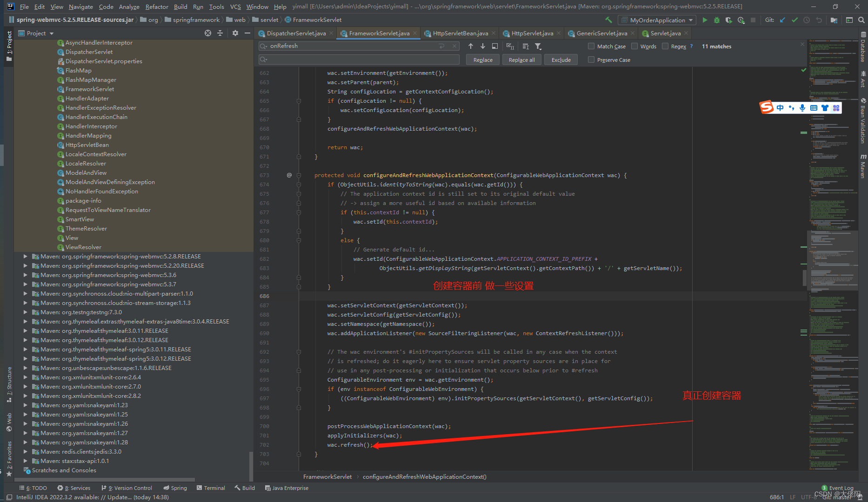Open the Refactor menu
The image size is (868, 502).
pos(157,7)
